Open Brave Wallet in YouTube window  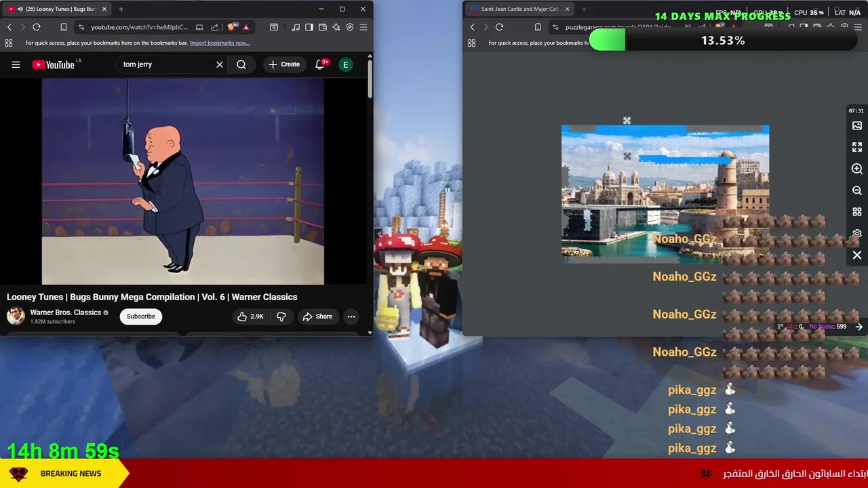point(323,27)
